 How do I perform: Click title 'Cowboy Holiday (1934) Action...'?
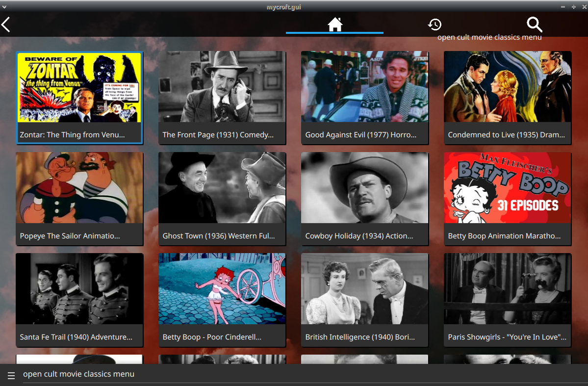[359, 236]
